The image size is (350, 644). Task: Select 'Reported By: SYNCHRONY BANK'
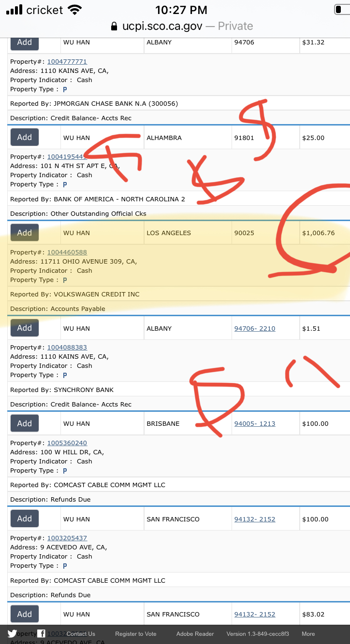click(62, 390)
